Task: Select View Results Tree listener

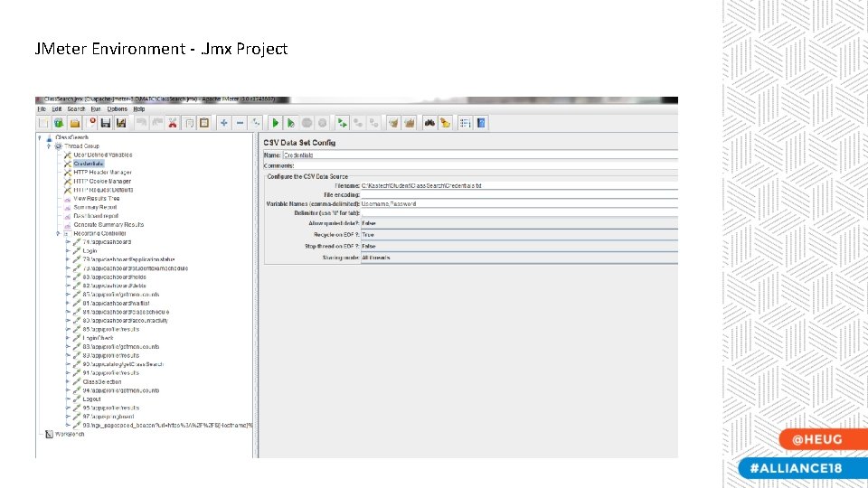Action: click(97, 199)
